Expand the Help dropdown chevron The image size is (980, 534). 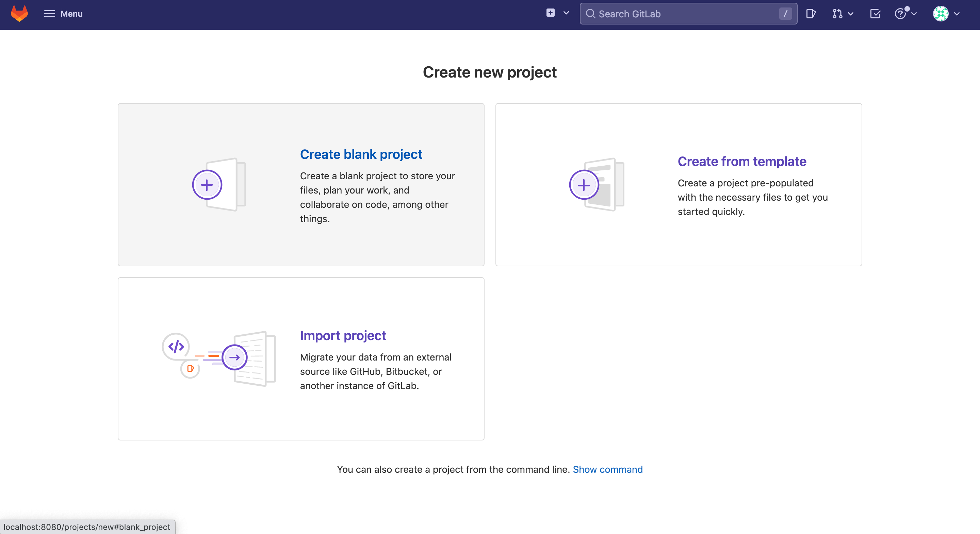click(914, 14)
